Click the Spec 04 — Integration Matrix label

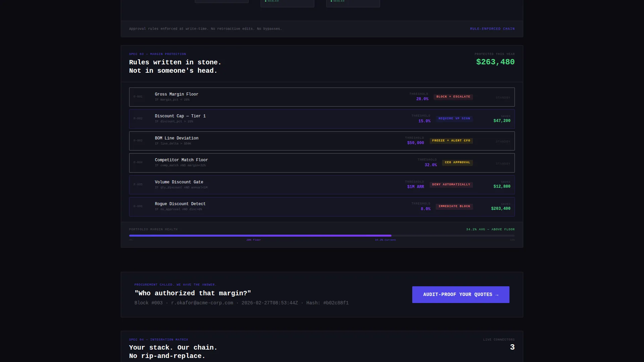pyautogui.click(x=159, y=340)
